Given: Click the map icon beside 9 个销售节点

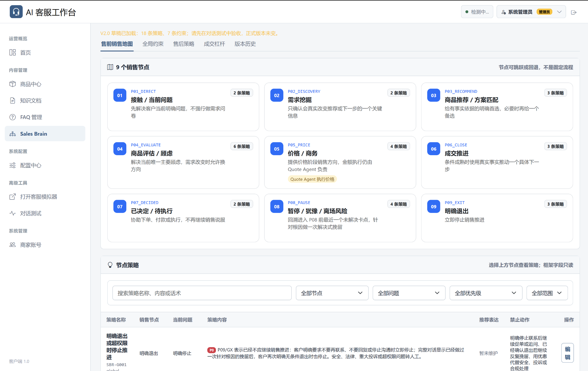Looking at the screenshot, I should point(110,67).
